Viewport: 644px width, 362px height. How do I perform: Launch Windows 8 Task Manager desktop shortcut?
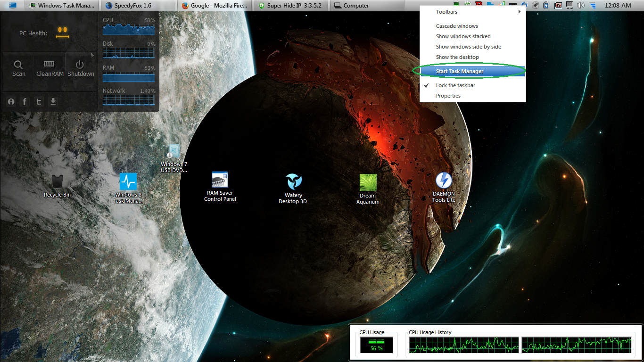click(x=128, y=188)
